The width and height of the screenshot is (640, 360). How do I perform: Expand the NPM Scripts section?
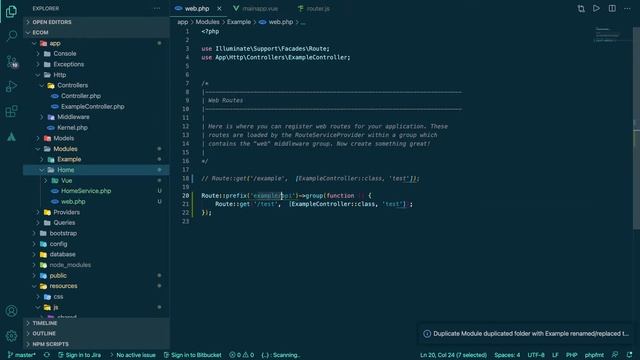[96, 344]
